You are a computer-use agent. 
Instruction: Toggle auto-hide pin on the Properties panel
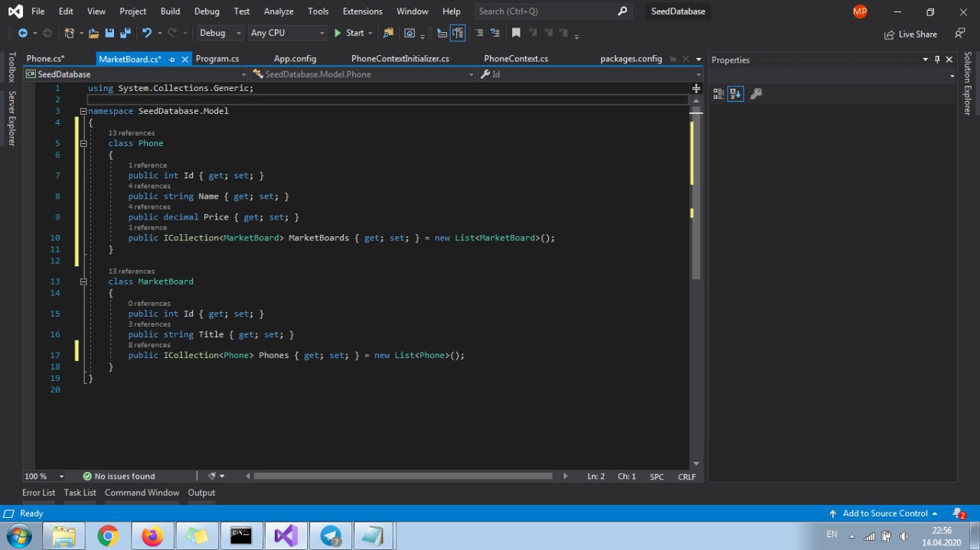[936, 60]
